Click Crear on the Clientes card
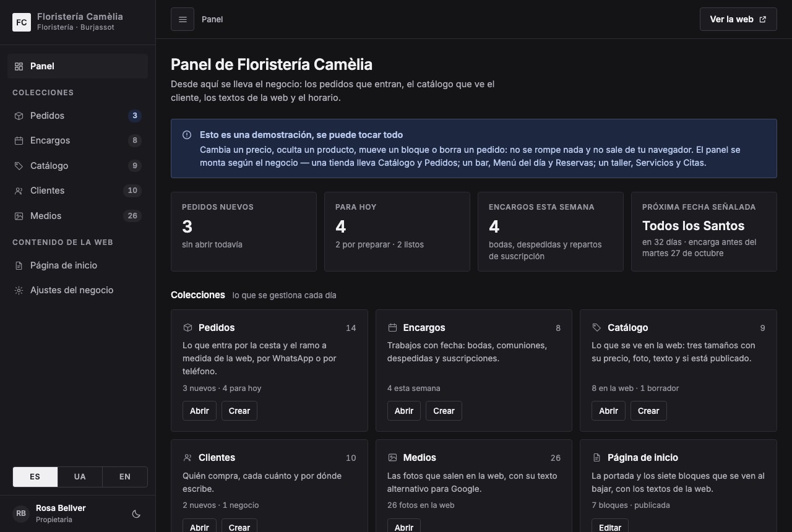Viewport: 792px width, 532px height. pyautogui.click(x=239, y=525)
